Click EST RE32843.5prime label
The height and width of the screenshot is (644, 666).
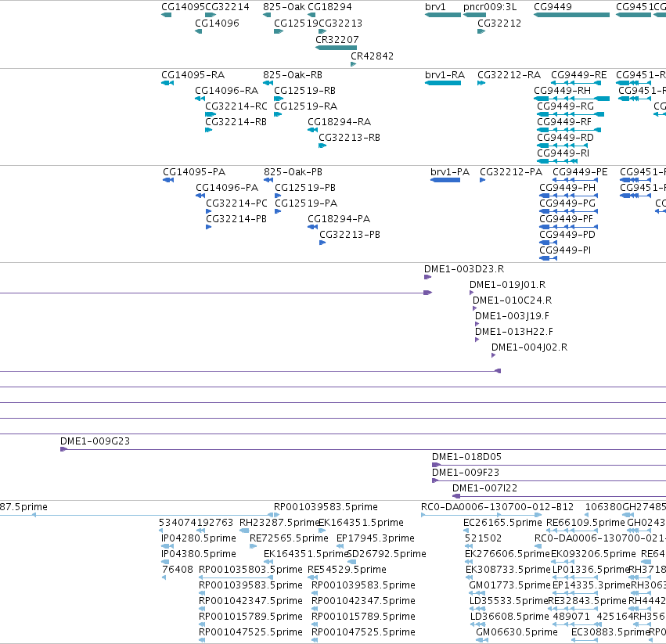pyautogui.click(x=588, y=601)
